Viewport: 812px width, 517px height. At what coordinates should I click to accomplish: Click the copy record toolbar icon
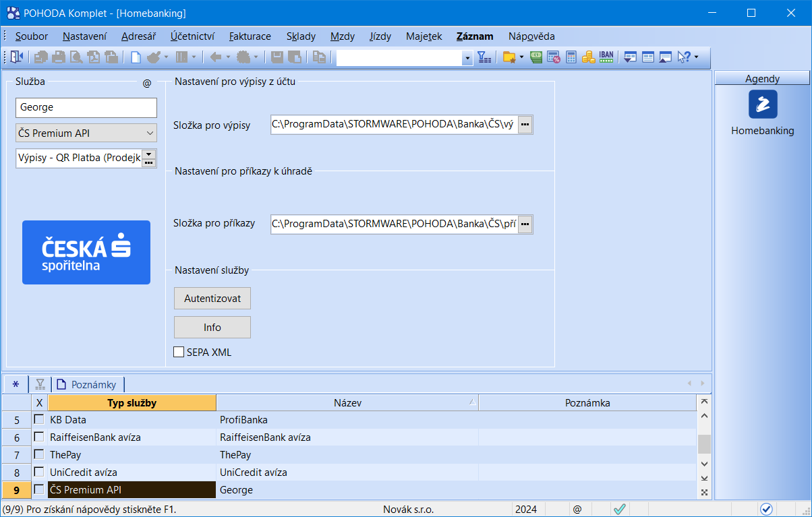(x=320, y=58)
